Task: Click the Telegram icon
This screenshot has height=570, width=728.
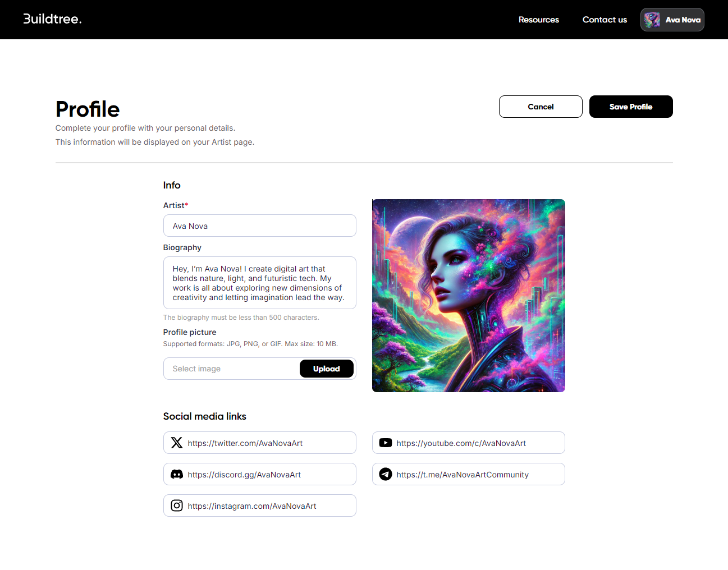Action: tap(386, 474)
